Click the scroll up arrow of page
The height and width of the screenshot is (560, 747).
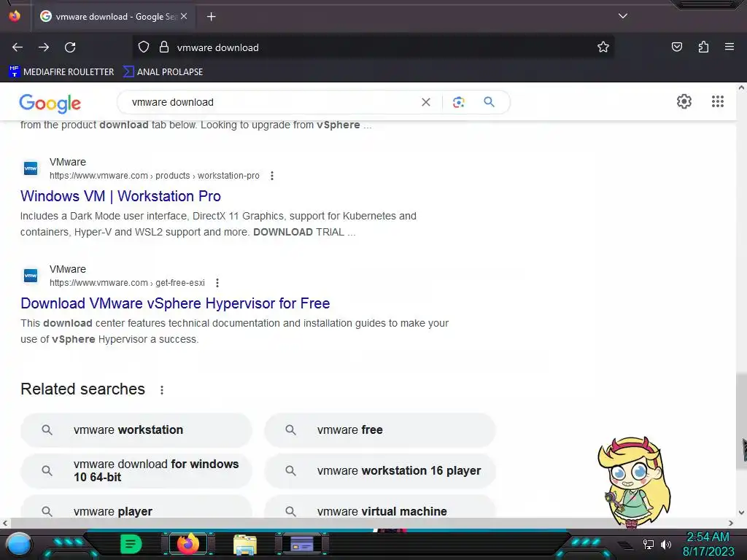click(x=741, y=87)
